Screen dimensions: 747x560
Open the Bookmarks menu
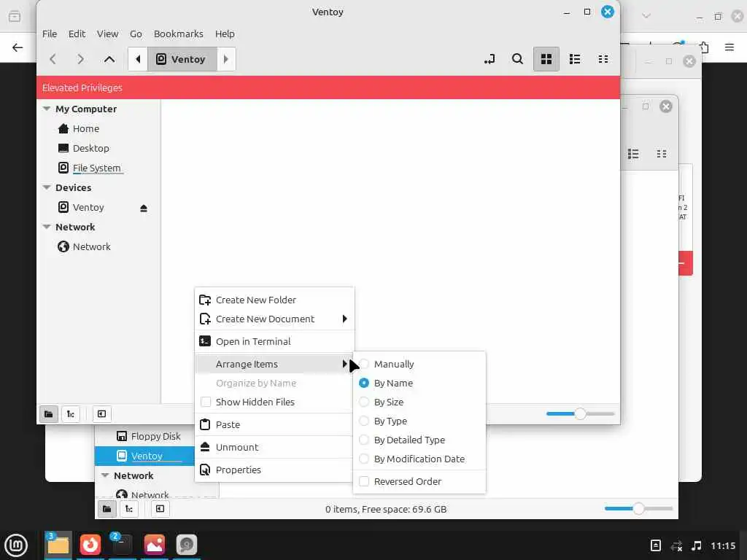click(179, 34)
